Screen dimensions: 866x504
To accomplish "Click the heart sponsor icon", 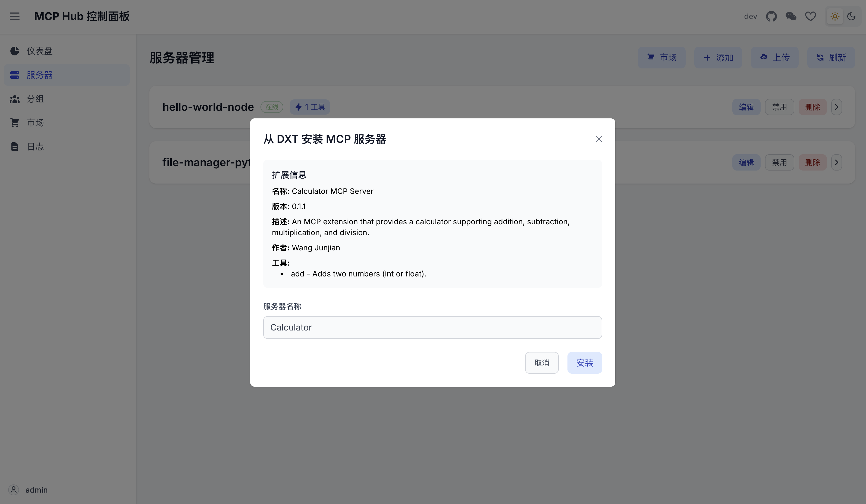I will [x=810, y=16].
